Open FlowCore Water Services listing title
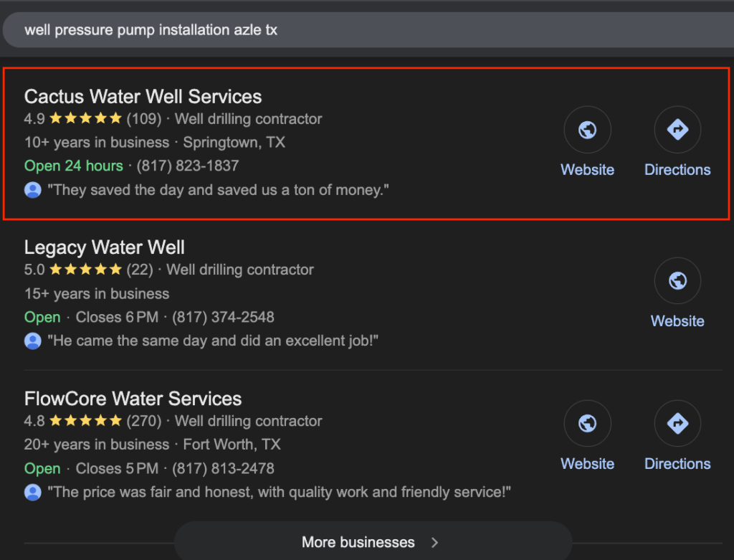 pos(133,399)
